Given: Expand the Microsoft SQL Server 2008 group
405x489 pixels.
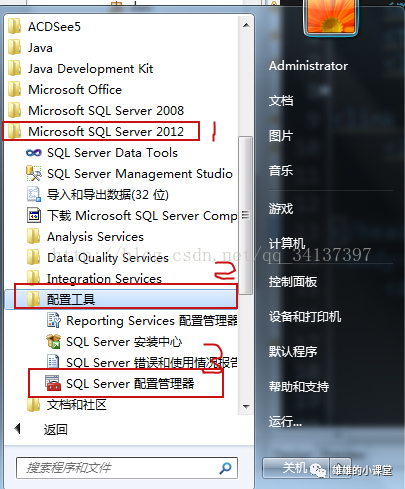Looking at the screenshot, I should [x=106, y=110].
